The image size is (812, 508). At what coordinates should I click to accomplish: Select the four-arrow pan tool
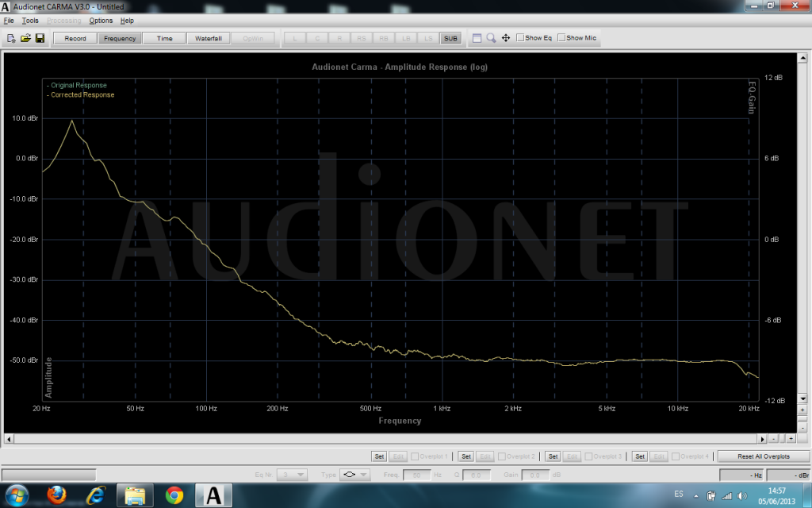506,38
